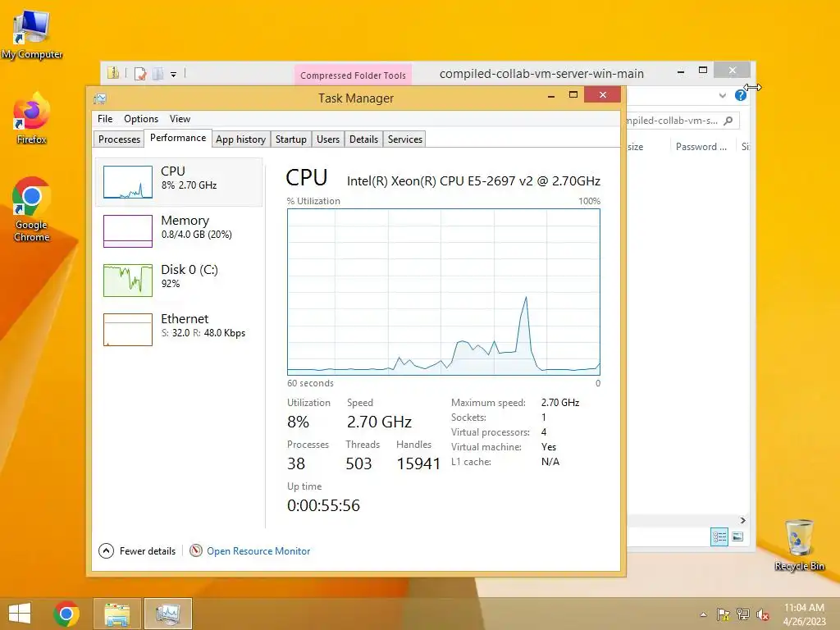Viewport: 840px width, 630px height.
Task: Switch to the App history tab
Action: pyautogui.click(x=240, y=139)
